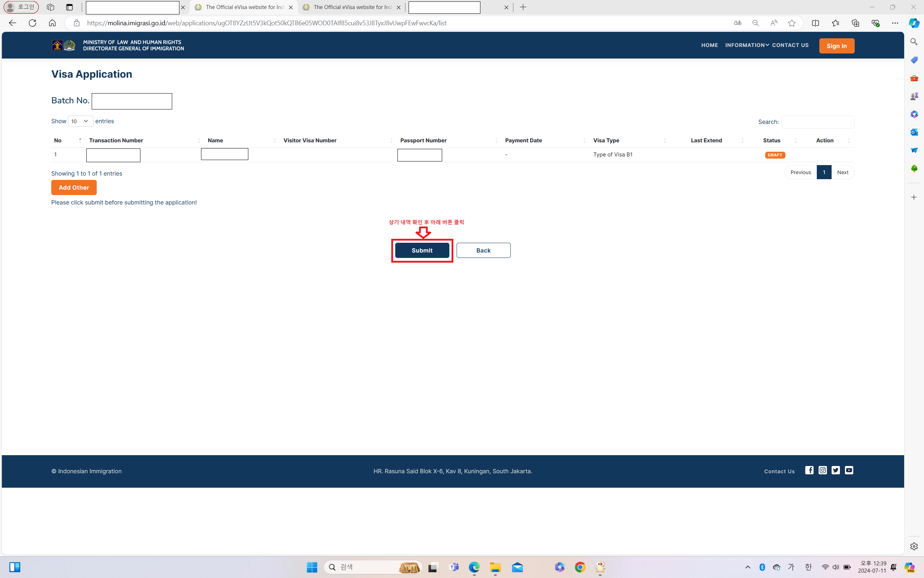Go to the Next page of entries
This screenshot has height=578, width=924.
click(843, 172)
